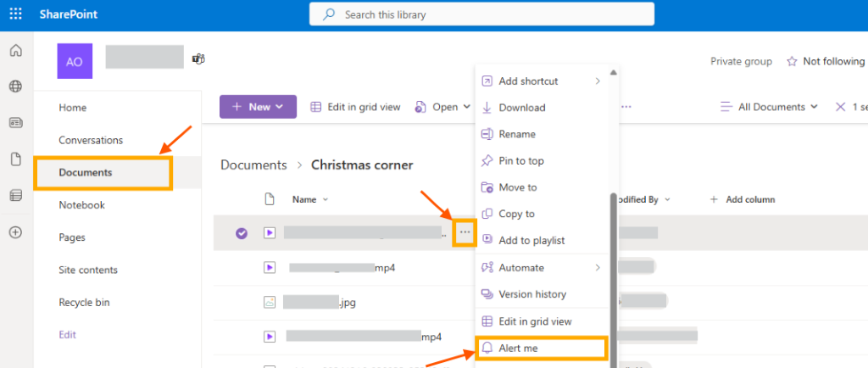Click Edit in grid view toolbar button

tap(355, 107)
